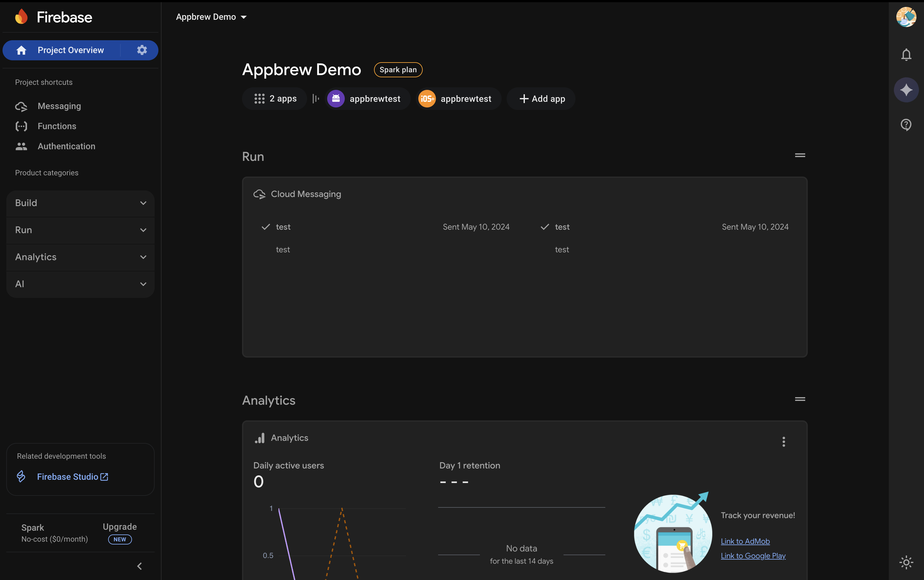Screen dimensions: 924x580
Task: Open the user account avatar
Action: click(906, 17)
